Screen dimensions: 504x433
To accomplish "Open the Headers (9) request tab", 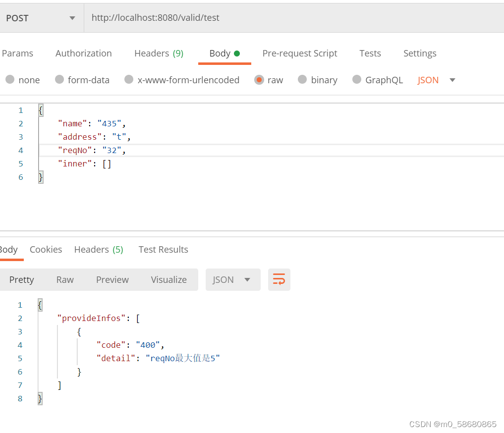I will tap(159, 54).
